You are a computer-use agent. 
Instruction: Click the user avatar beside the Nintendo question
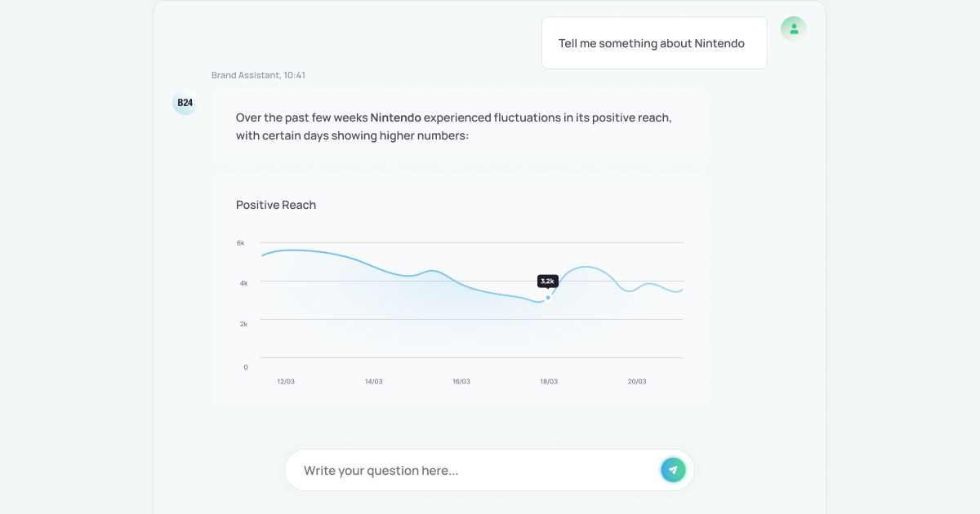coord(793,28)
